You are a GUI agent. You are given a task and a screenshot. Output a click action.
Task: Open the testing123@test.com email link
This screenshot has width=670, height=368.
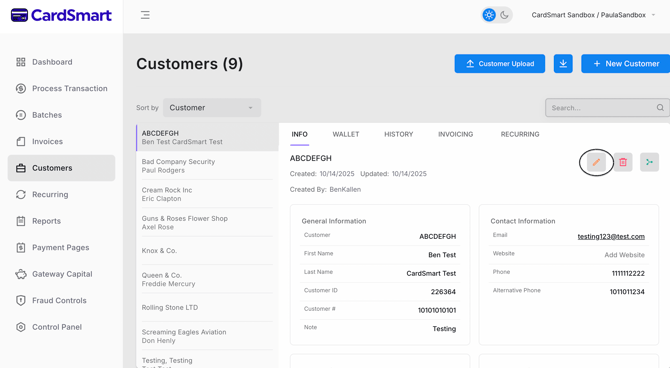[611, 236]
